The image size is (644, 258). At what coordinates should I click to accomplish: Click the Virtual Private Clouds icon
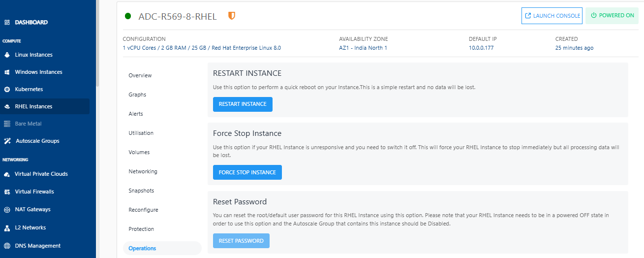tap(7, 174)
